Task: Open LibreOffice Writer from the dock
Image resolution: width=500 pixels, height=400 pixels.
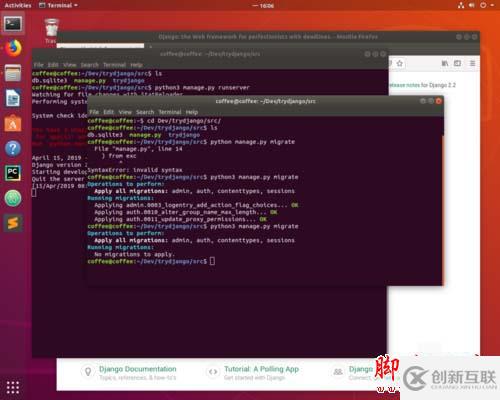Action: [x=13, y=98]
